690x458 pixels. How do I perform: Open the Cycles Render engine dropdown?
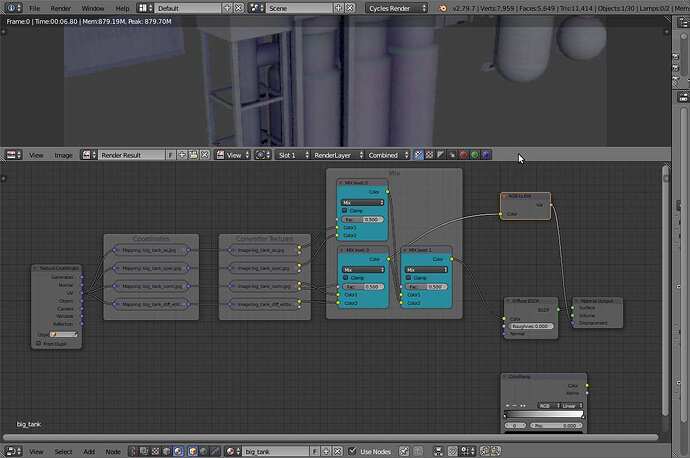(x=396, y=8)
